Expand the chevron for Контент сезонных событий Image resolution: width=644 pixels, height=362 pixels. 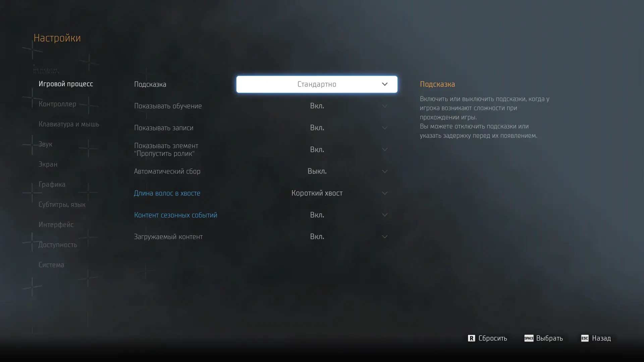[x=385, y=215]
